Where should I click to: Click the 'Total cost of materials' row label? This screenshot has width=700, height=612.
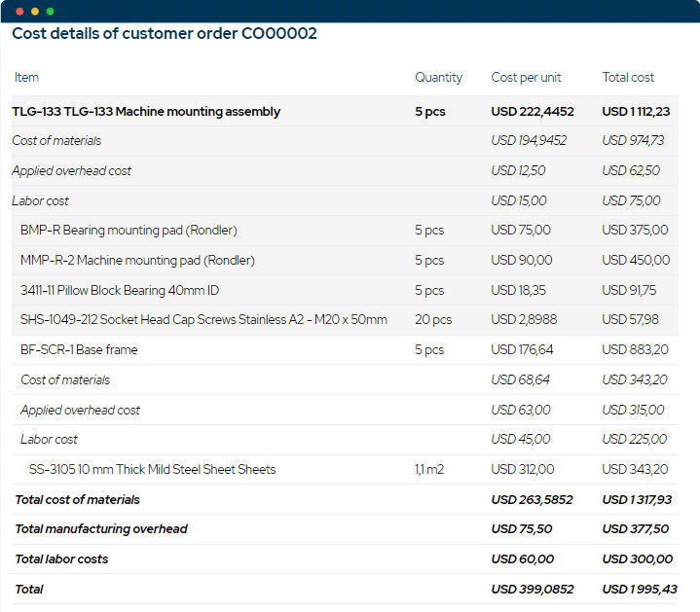pyautogui.click(x=77, y=500)
